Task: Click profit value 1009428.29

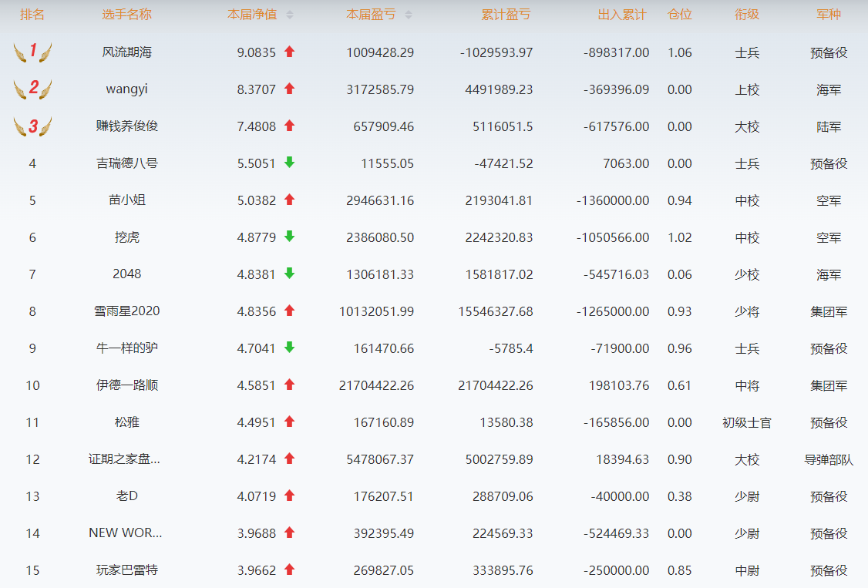Action: coord(380,52)
